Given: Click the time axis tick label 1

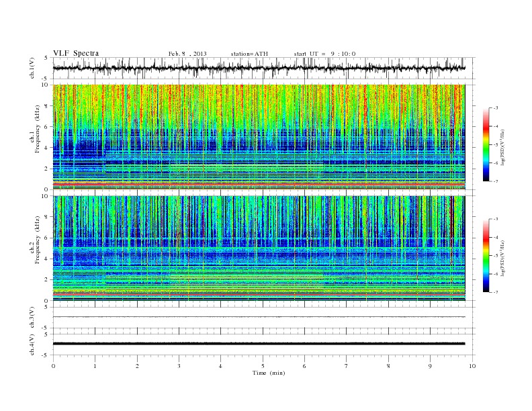Looking at the screenshot, I should pyautogui.click(x=95, y=366).
